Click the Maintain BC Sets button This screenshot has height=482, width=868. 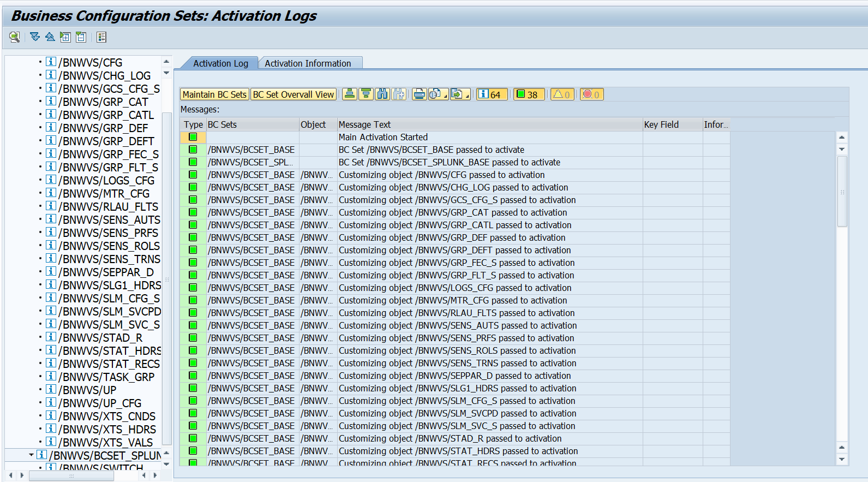point(214,94)
